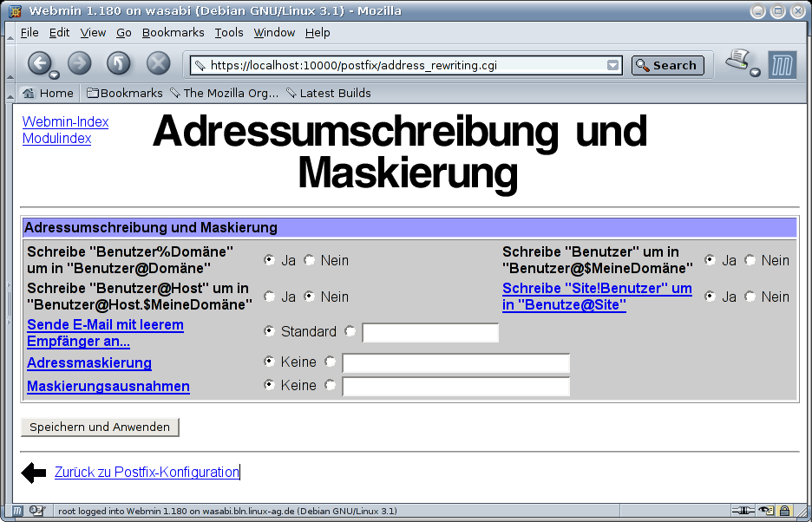Click the cookie/privacy eye status icon
This screenshot has width=812, height=522.
pyautogui.click(x=765, y=511)
